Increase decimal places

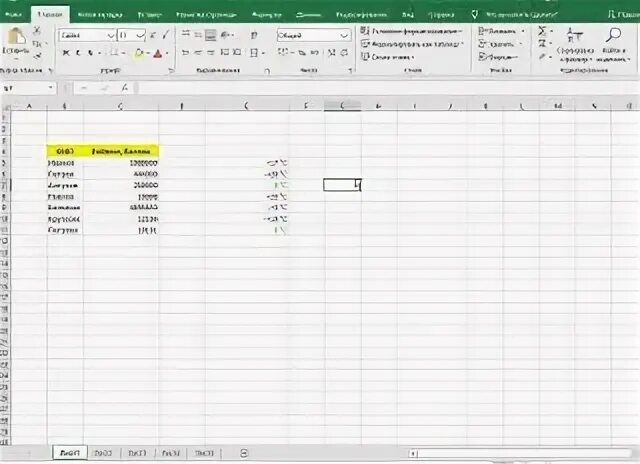pyautogui.click(x=332, y=52)
